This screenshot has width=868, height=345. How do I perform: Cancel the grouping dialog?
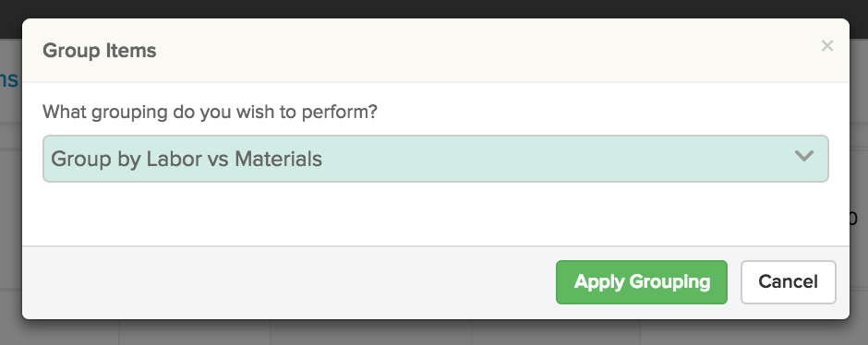click(x=788, y=282)
